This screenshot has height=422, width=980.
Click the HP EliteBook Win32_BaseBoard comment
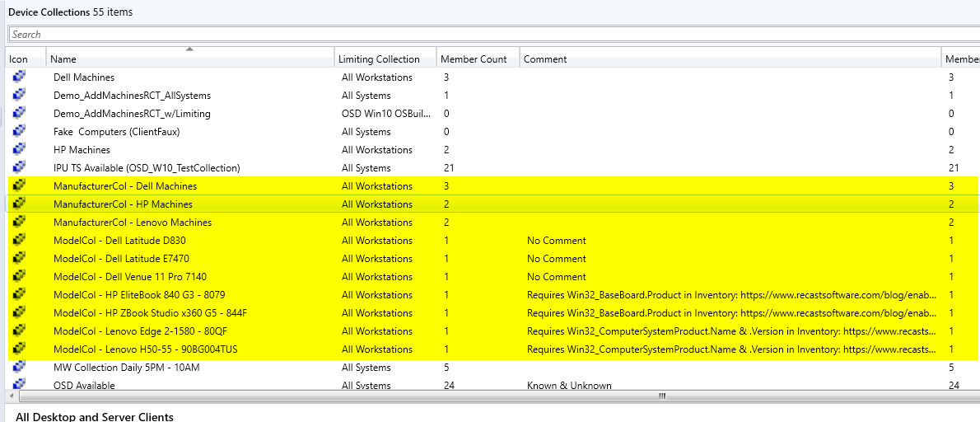(732, 295)
